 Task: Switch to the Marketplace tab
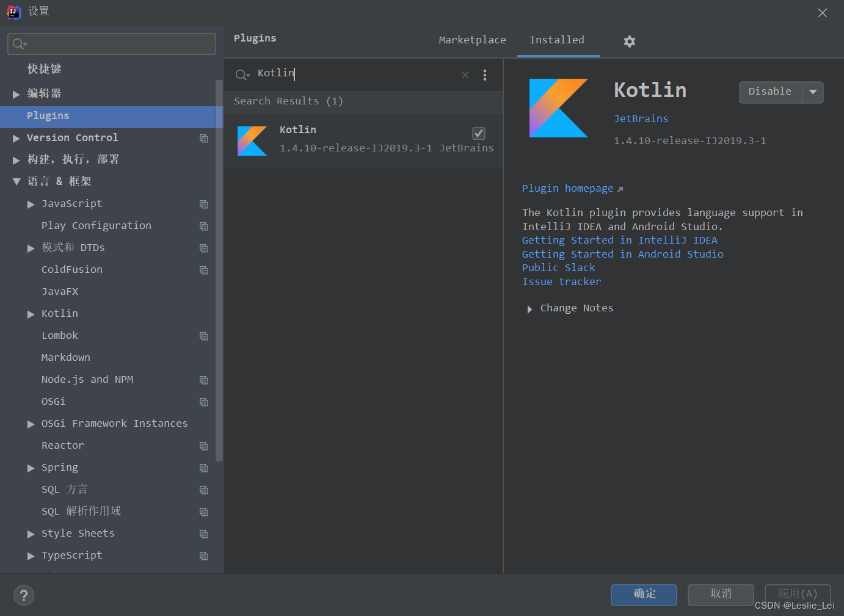(472, 40)
